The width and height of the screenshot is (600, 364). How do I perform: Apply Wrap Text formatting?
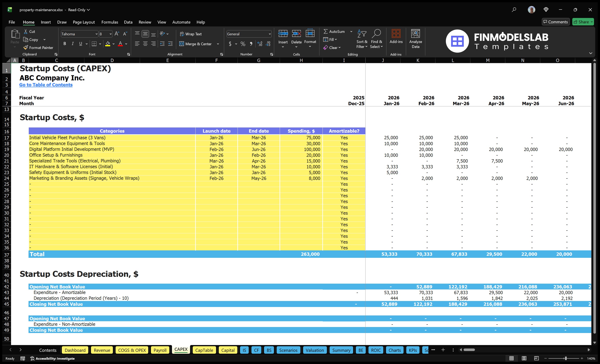pos(191,34)
